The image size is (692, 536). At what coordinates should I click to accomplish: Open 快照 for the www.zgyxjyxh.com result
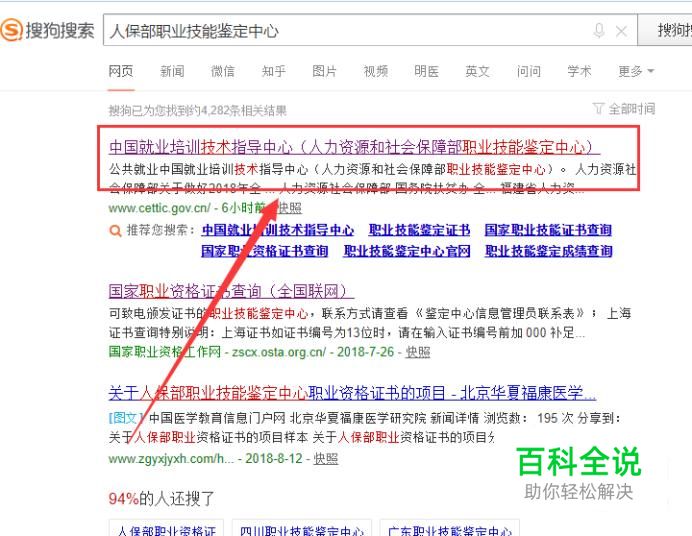pos(326,459)
